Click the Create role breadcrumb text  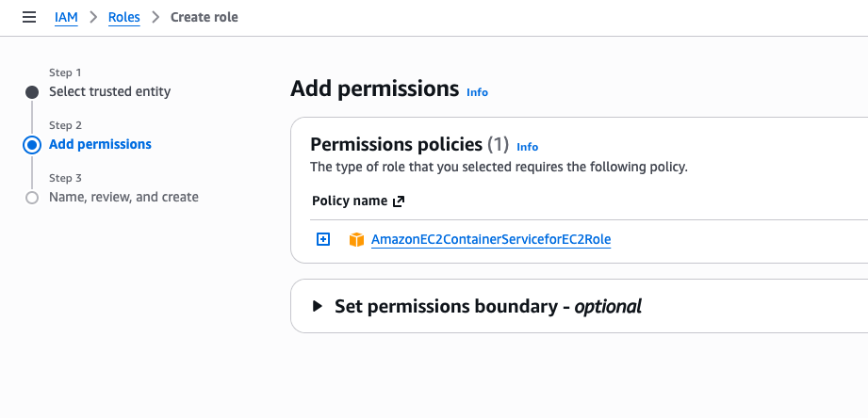[x=204, y=17]
